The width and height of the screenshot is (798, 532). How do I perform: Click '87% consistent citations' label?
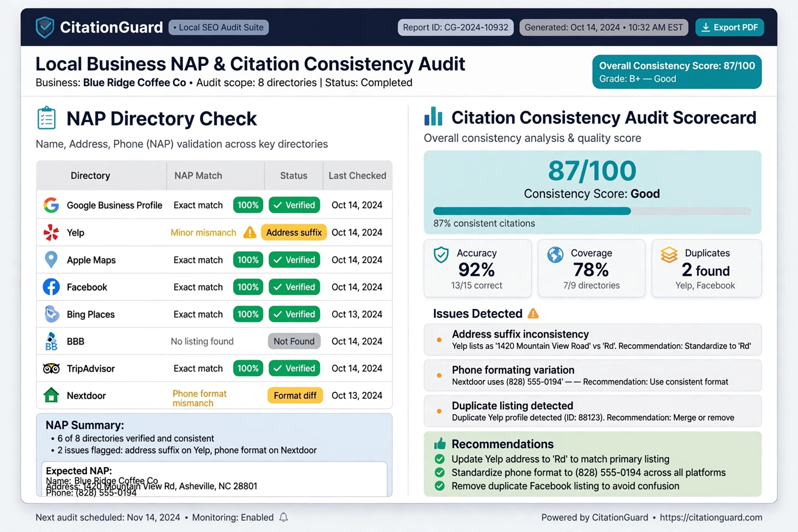click(484, 224)
